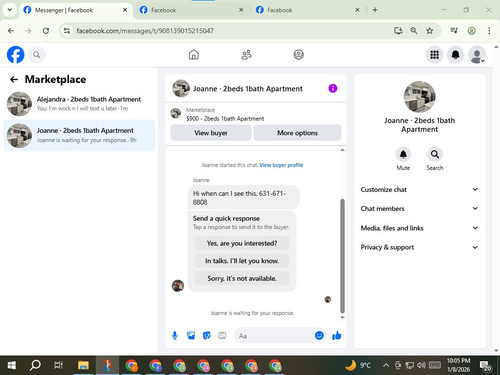Search in conversation using magnifier icon
Image resolution: width=500 pixels, height=375 pixels.
tap(435, 154)
